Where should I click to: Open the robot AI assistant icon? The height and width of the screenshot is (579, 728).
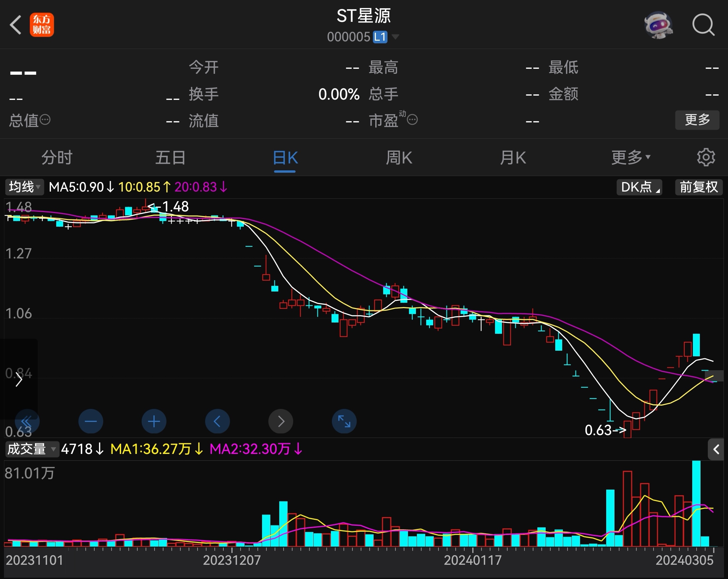659,25
